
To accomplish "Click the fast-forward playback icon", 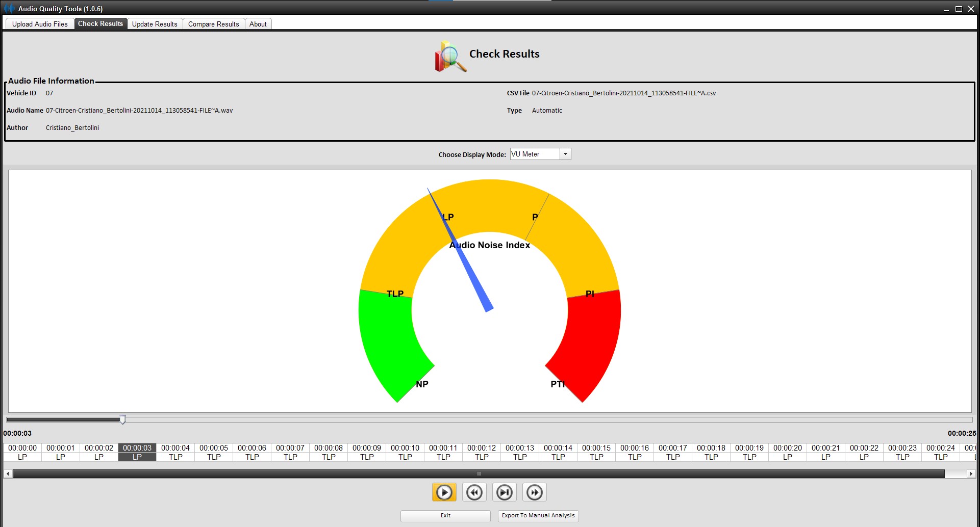I will click(x=534, y=492).
